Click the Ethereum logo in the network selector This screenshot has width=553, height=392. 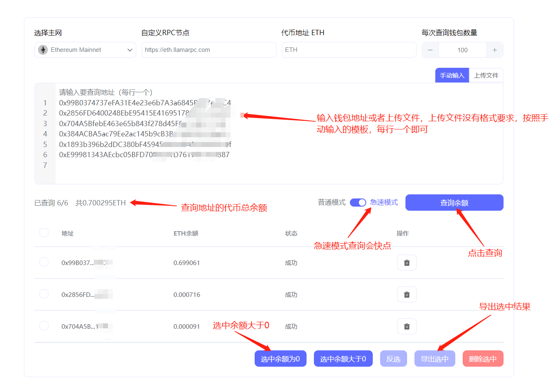tap(43, 50)
